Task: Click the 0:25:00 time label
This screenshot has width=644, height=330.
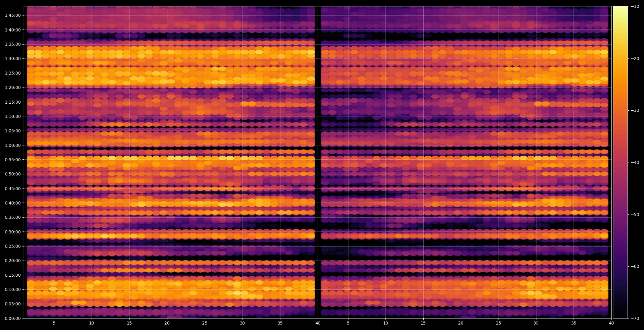Action: click(x=13, y=246)
